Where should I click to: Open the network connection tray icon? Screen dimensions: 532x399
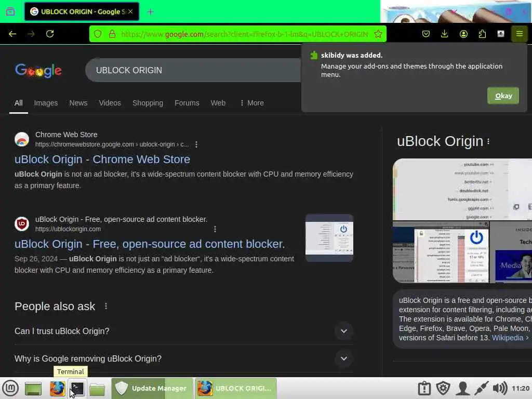pos(481,389)
